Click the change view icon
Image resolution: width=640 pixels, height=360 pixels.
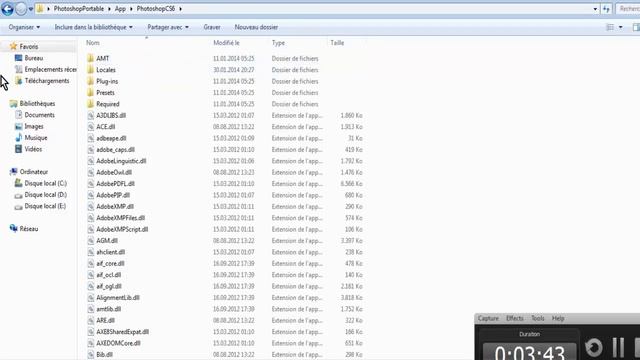(610, 27)
